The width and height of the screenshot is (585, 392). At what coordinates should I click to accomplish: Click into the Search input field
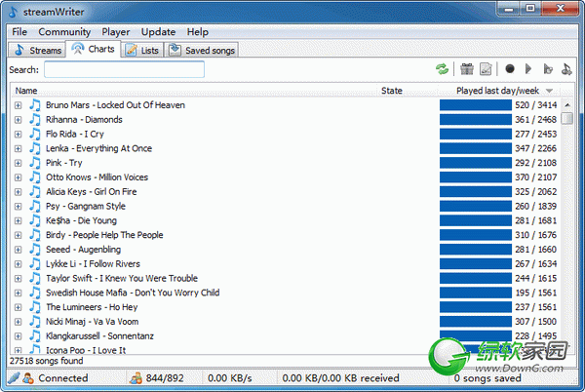pos(124,70)
